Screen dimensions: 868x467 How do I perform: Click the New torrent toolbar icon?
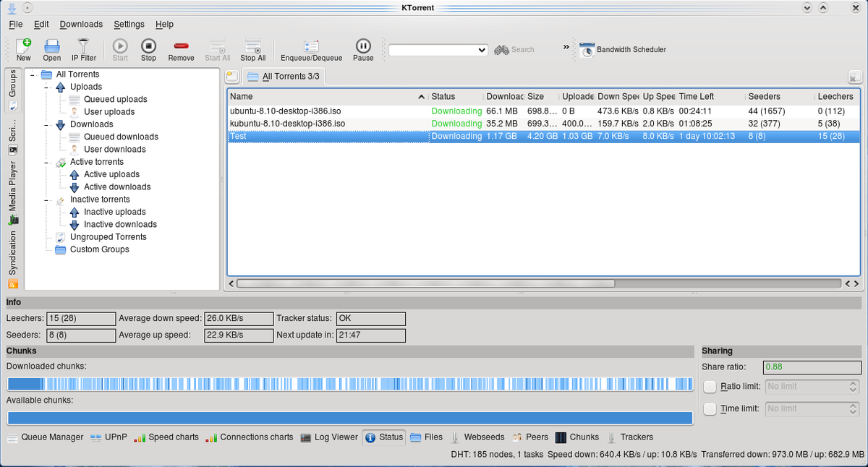(x=23, y=48)
